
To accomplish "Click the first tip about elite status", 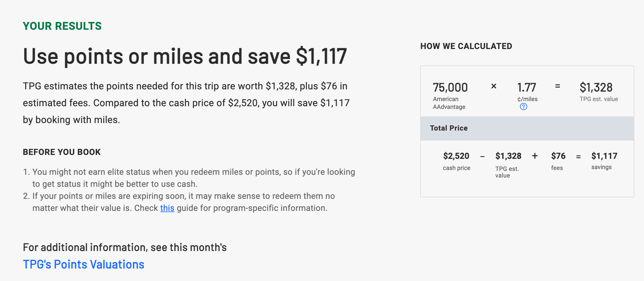I will tap(193, 178).
